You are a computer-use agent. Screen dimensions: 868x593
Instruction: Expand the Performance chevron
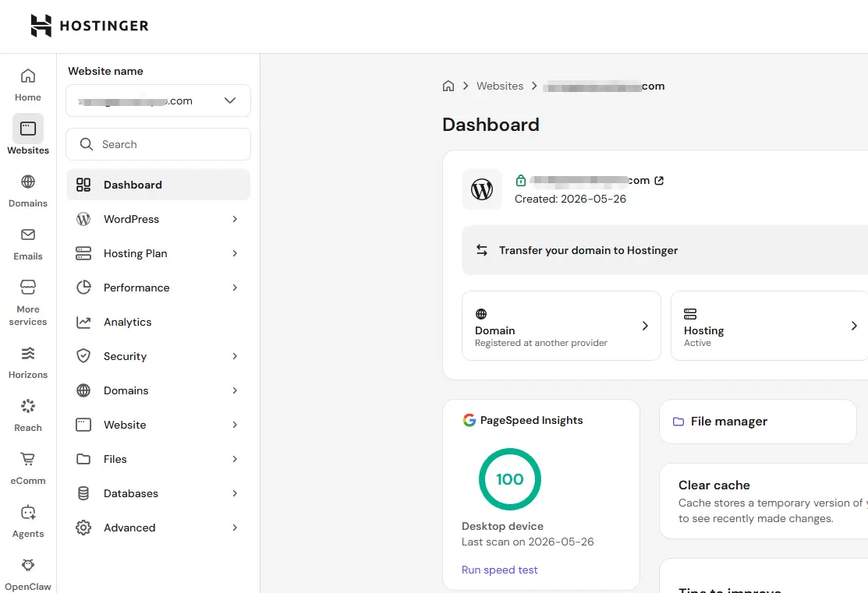pos(235,288)
